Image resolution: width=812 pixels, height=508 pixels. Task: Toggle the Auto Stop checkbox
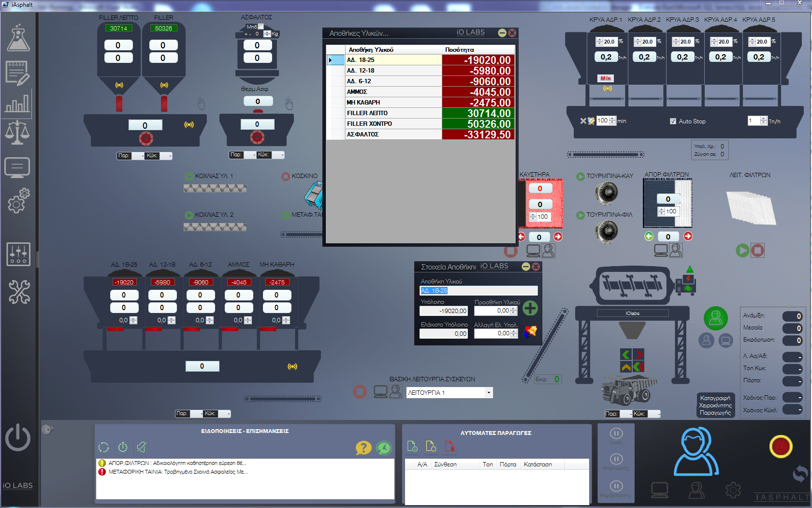673,121
